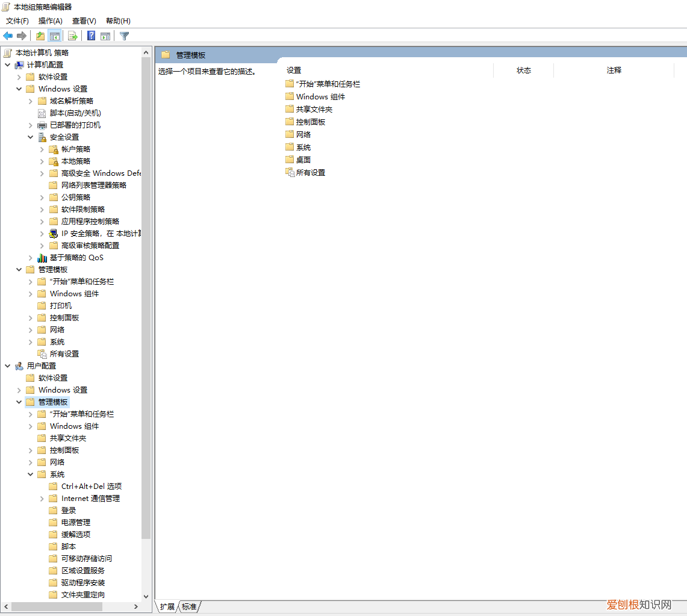Select the Ctrl+Alt+Del 选项 tree folder
This screenshot has width=687, height=616.
91,487
